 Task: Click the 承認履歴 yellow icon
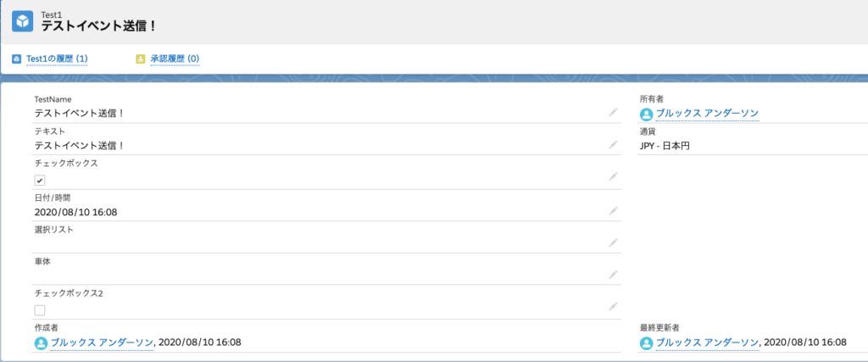pos(141,58)
